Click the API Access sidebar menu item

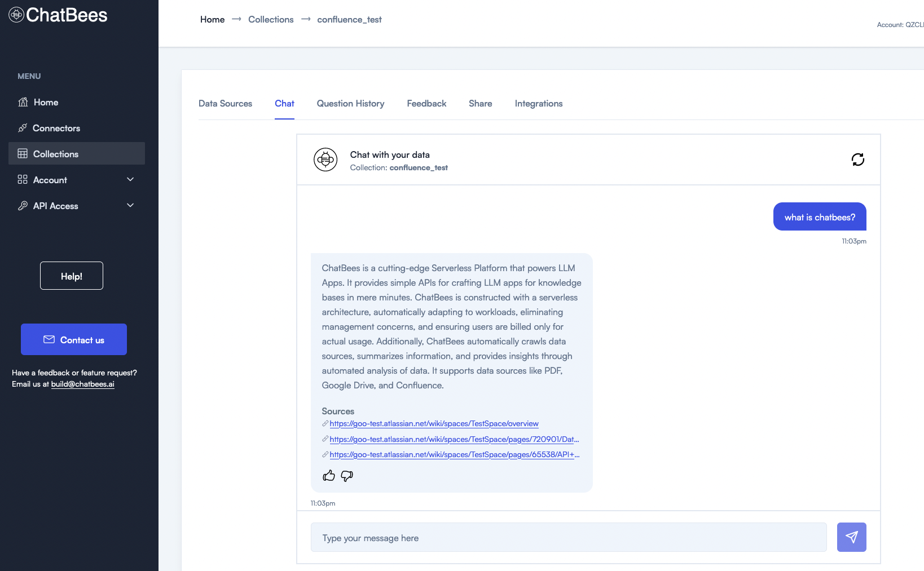click(x=77, y=206)
